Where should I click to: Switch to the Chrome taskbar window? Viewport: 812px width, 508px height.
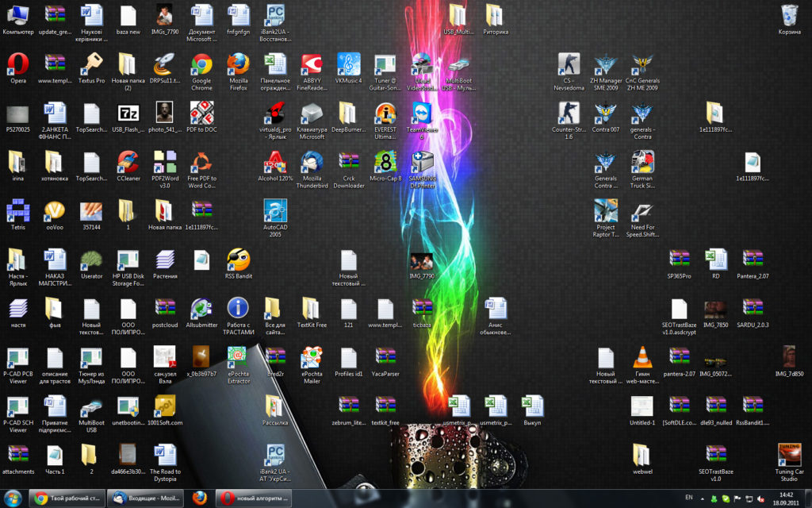(67, 498)
